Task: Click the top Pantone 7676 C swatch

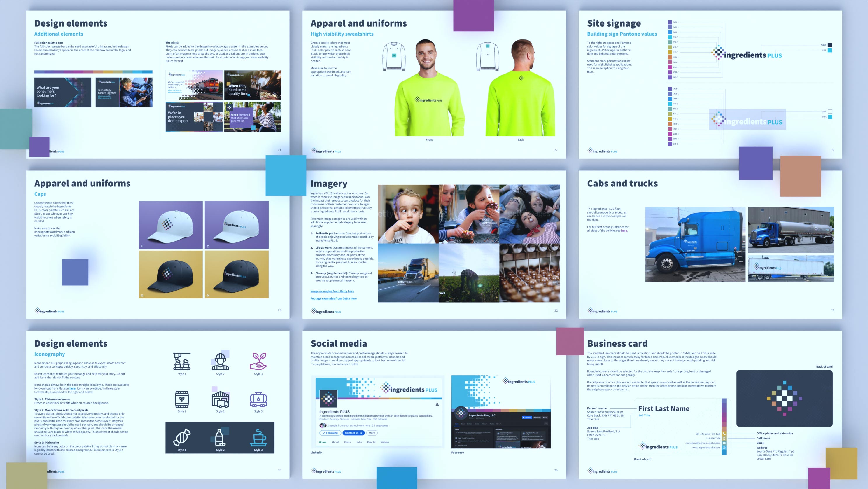Action: coord(670,22)
